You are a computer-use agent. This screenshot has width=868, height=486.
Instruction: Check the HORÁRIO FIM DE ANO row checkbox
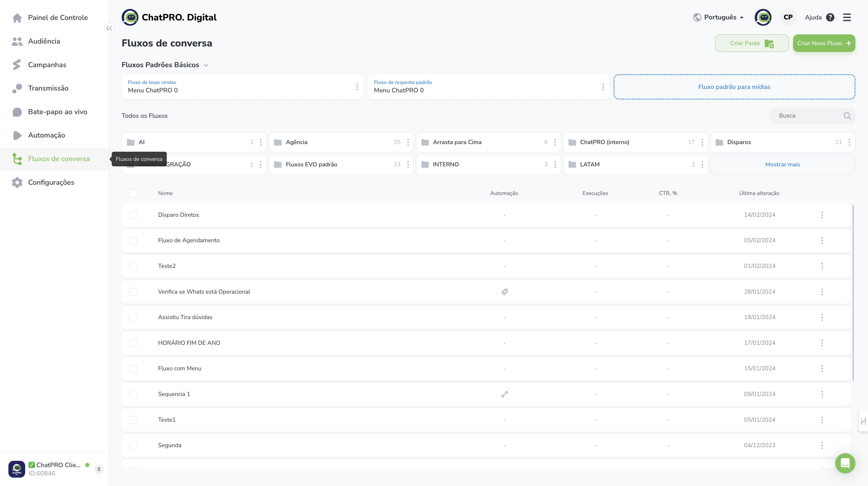click(133, 343)
